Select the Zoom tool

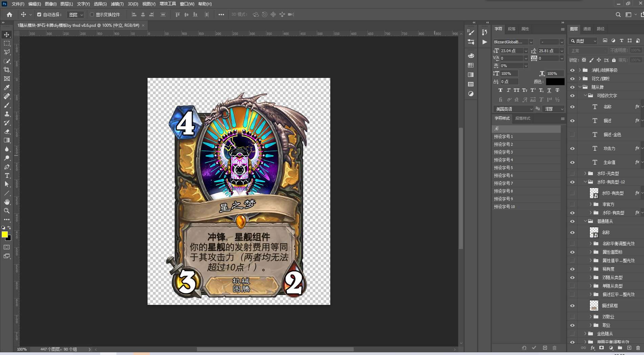click(x=7, y=211)
